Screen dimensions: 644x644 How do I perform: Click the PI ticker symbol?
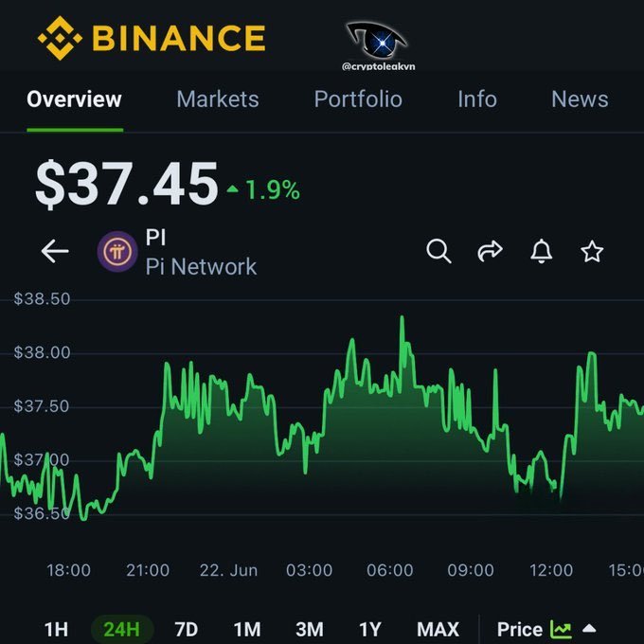pyautogui.click(x=155, y=237)
